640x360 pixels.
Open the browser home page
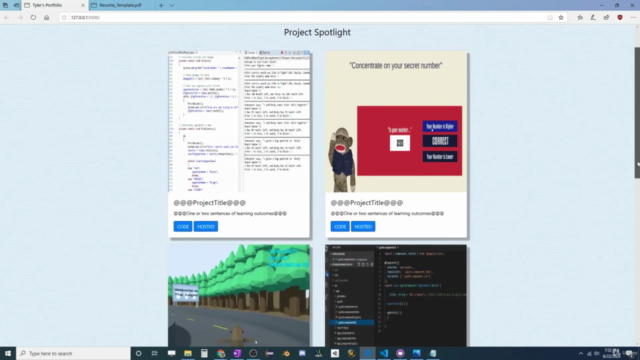[x=47, y=18]
